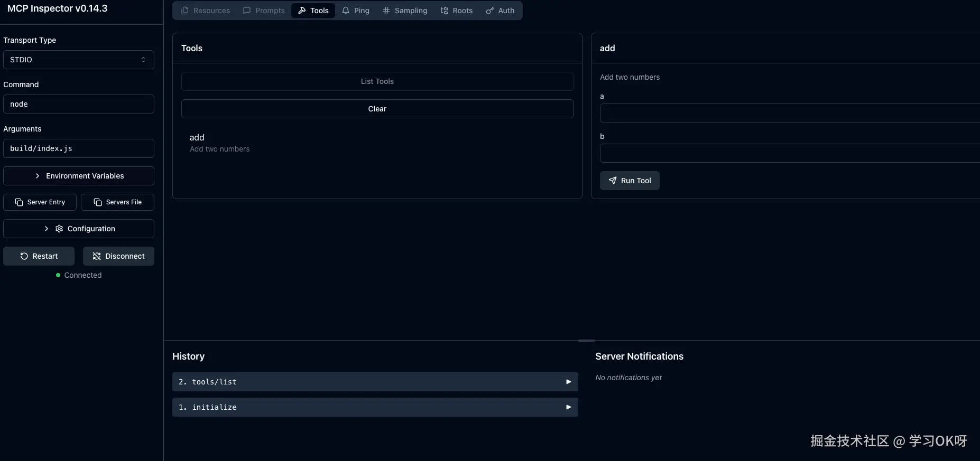Disconnect from the MCP server

pos(118,256)
